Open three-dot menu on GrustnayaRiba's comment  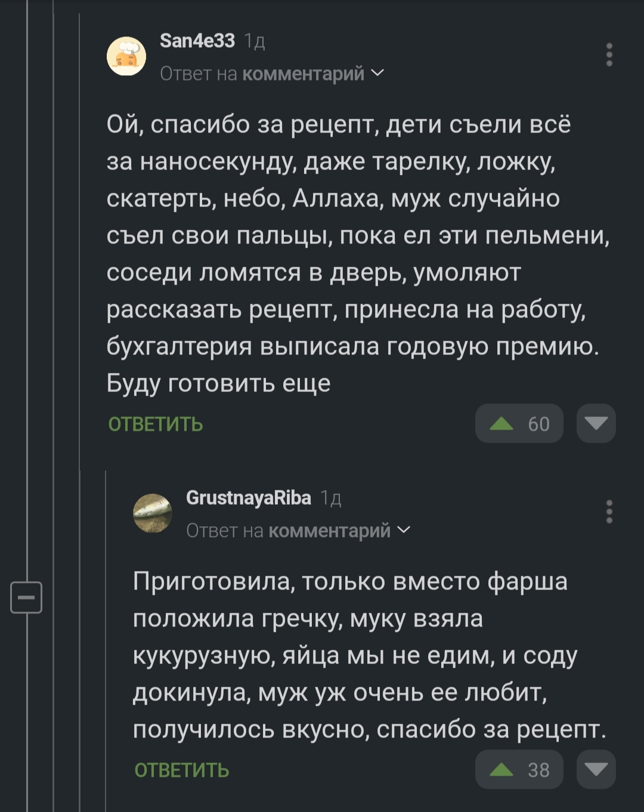[x=609, y=512]
